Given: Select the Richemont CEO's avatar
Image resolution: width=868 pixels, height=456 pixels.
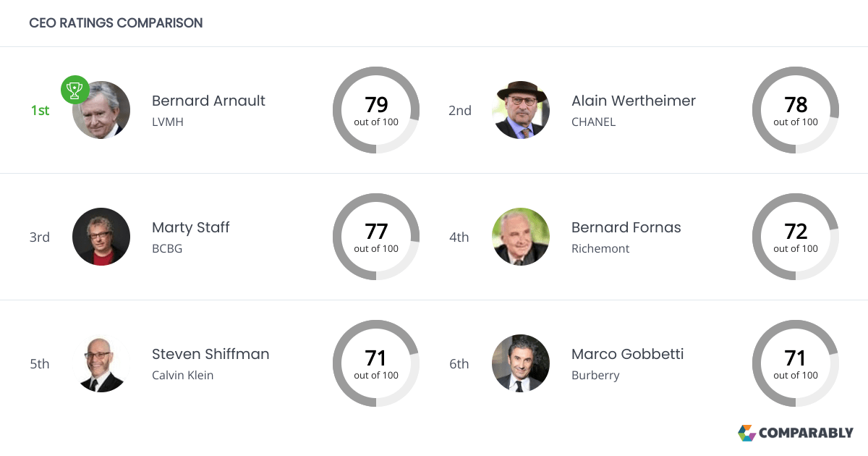Looking at the screenshot, I should click(521, 237).
